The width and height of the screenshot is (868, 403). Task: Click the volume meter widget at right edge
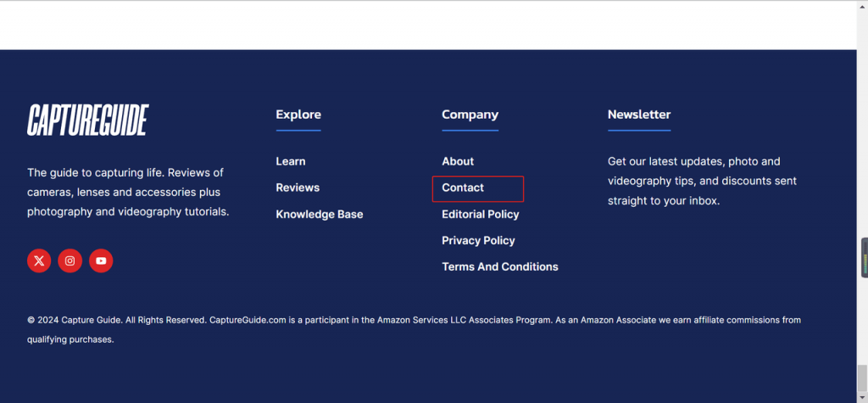(x=864, y=258)
